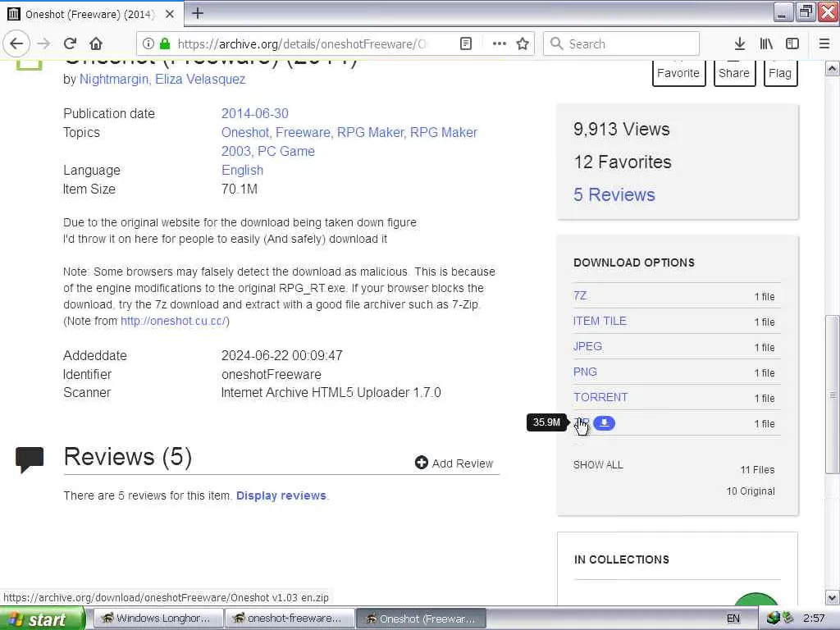Open the library bookshelf icon
The height and width of the screenshot is (630, 840).
tap(767, 43)
